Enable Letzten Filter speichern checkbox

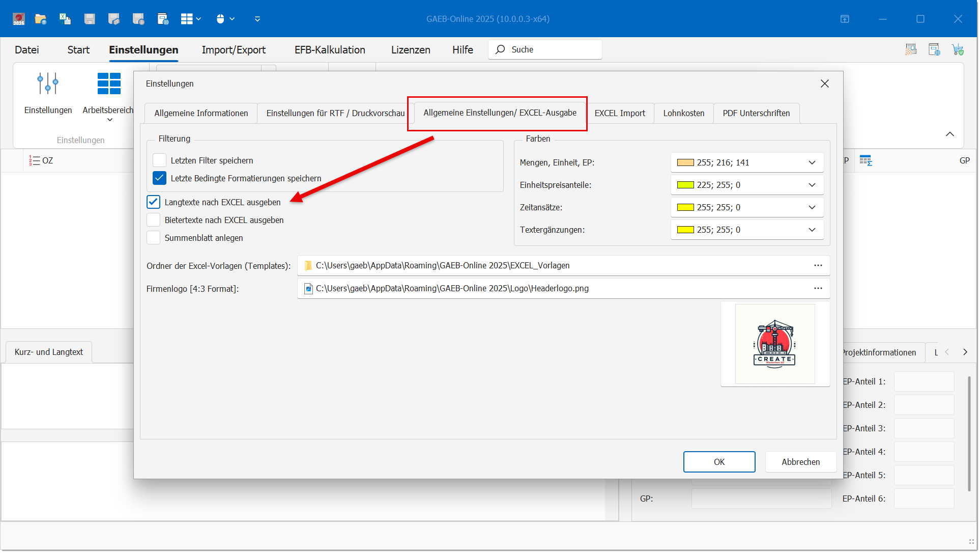pyautogui.click(x=160, y=160)
